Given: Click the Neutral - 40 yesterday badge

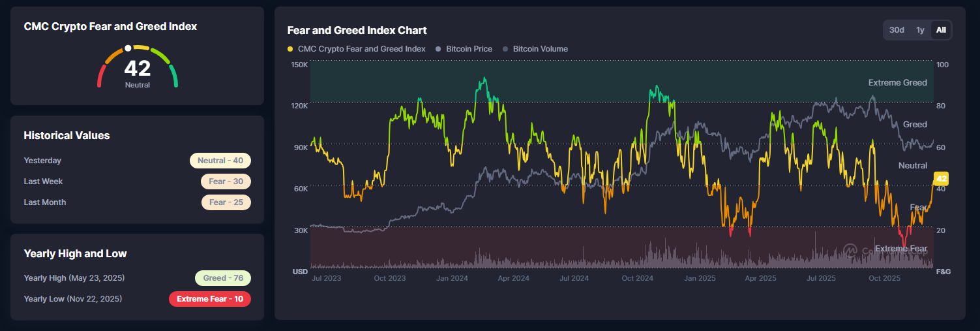Looking at the screenshot, I should coord(220,161).
